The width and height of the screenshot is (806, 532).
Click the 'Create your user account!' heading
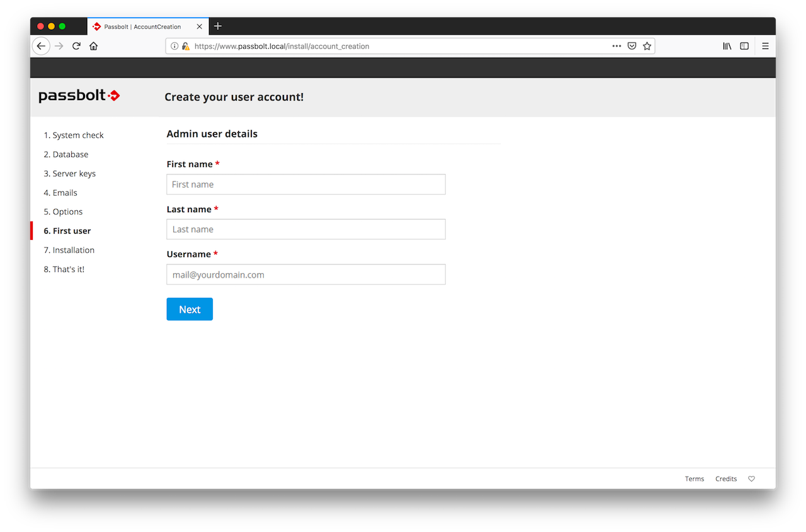pyautogui.click(x=234, y=97)
